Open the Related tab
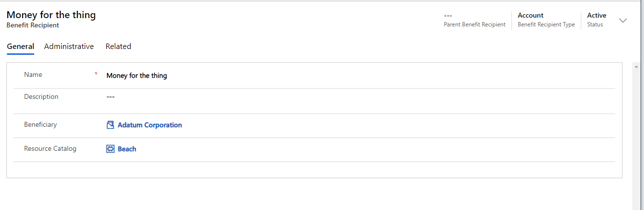Screen dimensions: 644x210 118,47
